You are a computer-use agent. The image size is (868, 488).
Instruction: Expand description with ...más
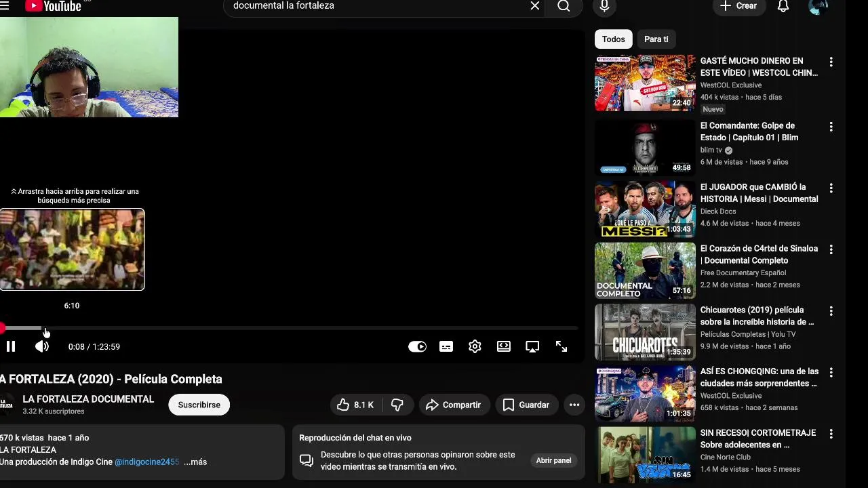click(x=195, y=462)
